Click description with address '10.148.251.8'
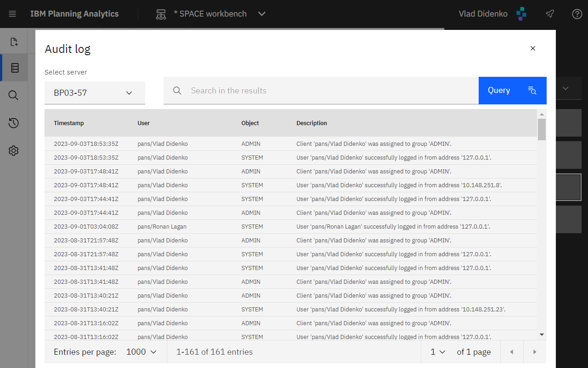 click(399, 185)
